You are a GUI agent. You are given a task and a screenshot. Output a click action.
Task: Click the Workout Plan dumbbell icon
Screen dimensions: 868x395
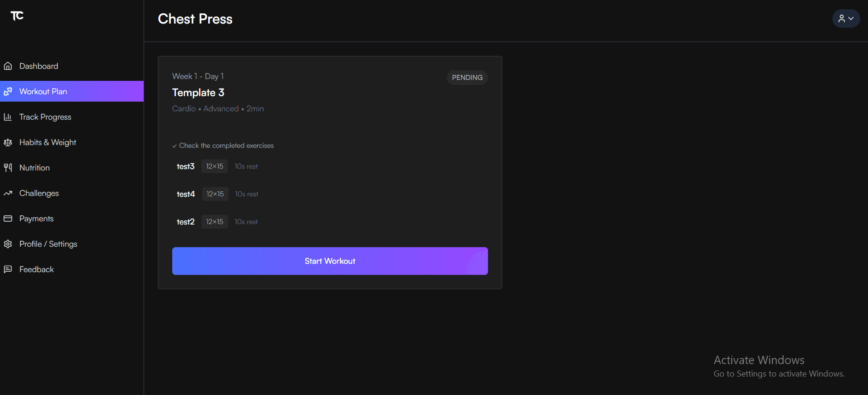(x=8, y=91)
